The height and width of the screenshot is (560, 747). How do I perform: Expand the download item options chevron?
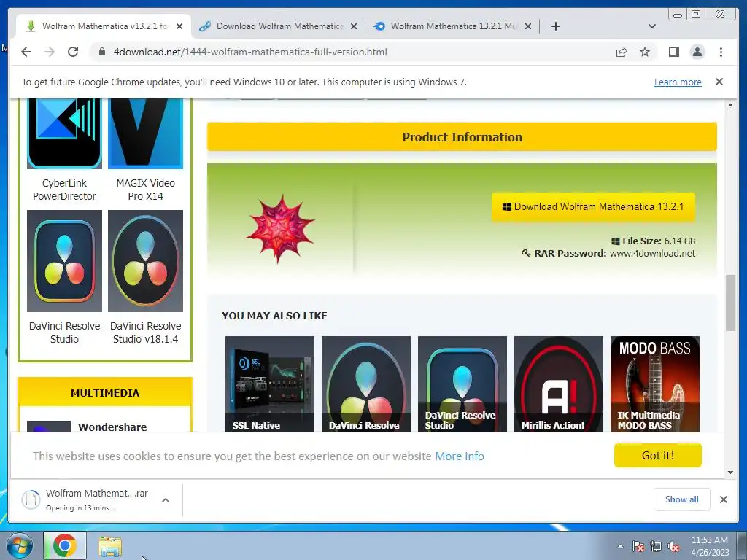click(166, 500)
